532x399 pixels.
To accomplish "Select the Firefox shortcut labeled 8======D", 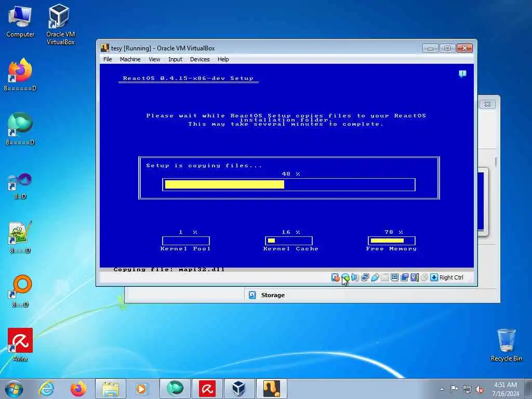I will coord(20,75).
